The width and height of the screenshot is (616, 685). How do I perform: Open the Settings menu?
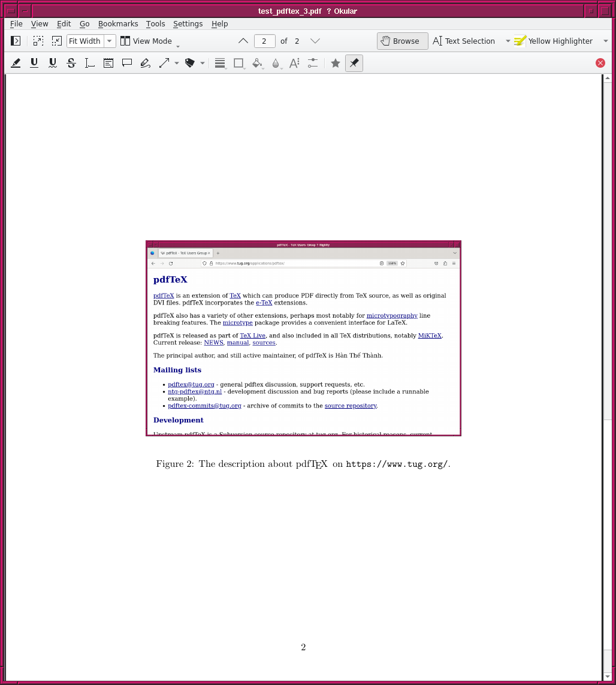pos(188,24)
